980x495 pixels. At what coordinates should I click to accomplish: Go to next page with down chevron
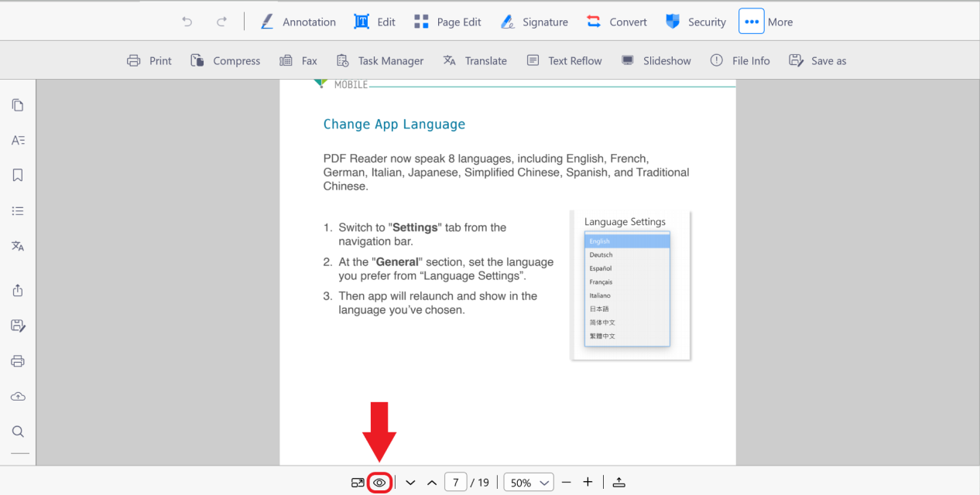410,483
